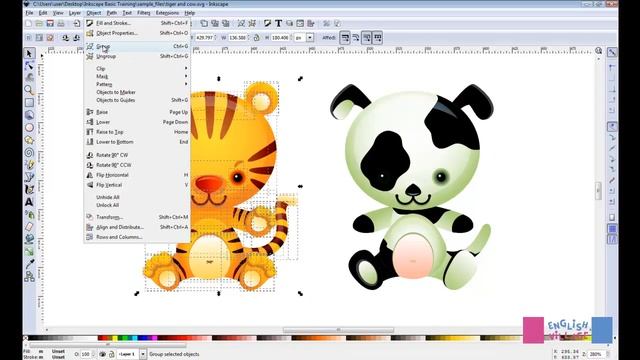640x360 pixels.
Task: Select the Text tool in toolbox
Action: [29, 202]
